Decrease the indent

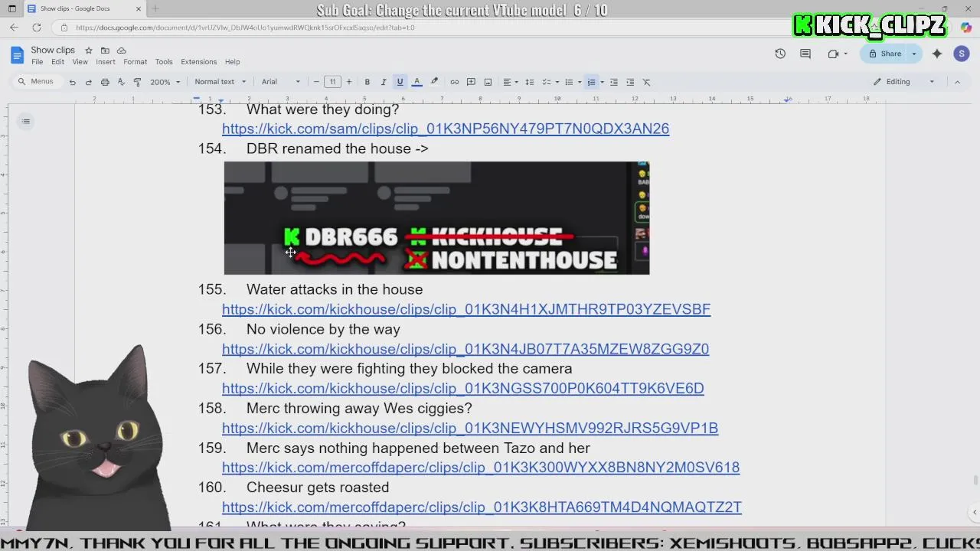click(613, 82)
